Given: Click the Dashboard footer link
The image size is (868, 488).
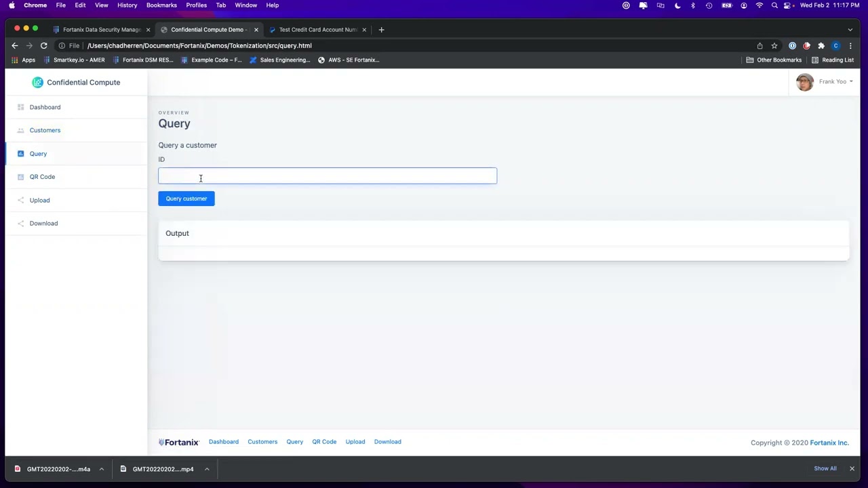Looking at the screenshot, I should [224, 442].
